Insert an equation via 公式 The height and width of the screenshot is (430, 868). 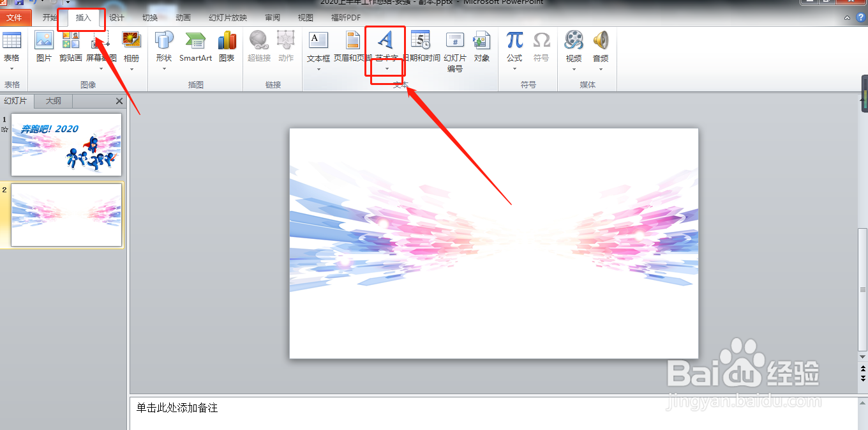(514, 40)
